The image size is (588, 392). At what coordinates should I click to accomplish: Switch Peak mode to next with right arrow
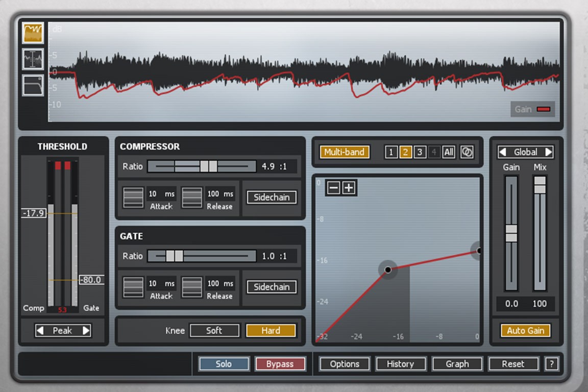click(86, 330)
